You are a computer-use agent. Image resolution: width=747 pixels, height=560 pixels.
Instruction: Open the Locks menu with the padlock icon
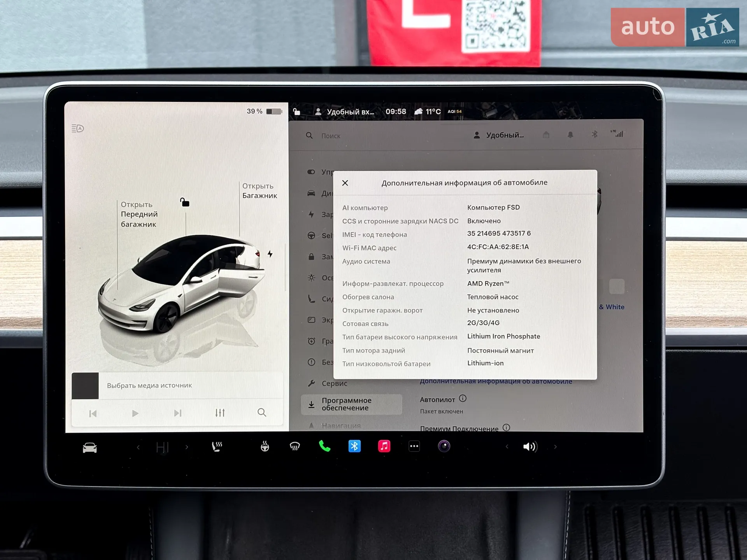click(320, 257)
